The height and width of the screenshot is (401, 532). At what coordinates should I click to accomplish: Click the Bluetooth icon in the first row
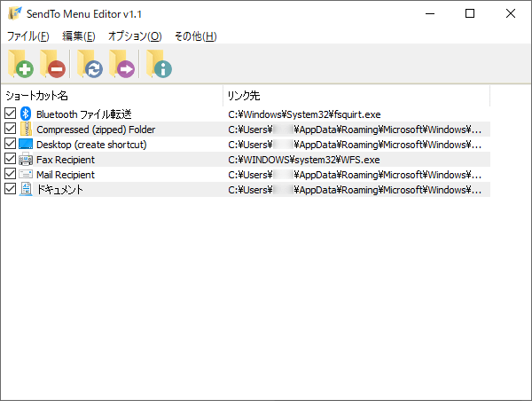(x=26, y=114)
